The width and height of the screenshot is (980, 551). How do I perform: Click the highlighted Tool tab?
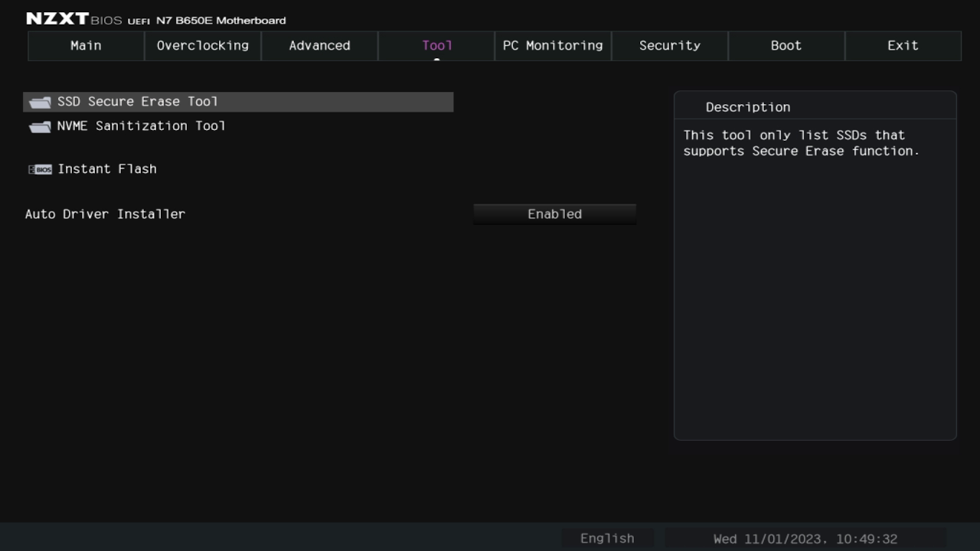(x=436, y=45)
